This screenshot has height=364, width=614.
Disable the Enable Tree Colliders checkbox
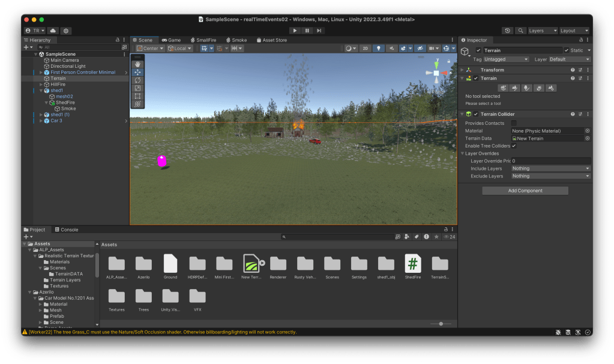514,146
